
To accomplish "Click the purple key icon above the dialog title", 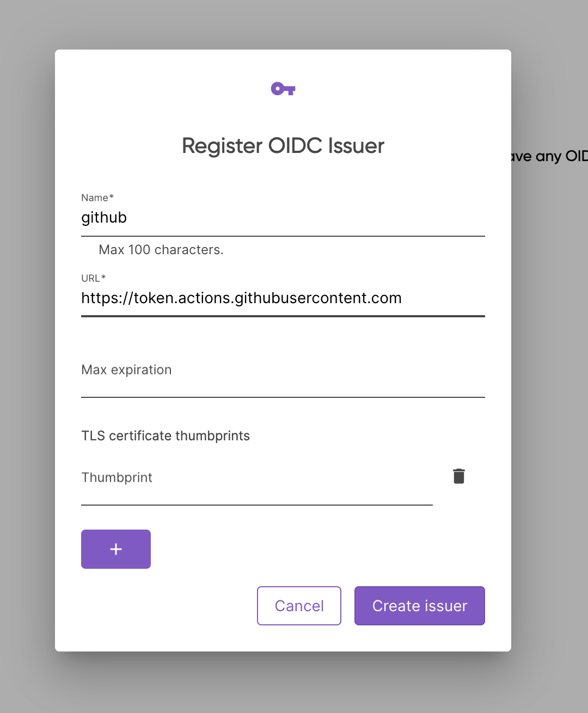I will pos(283,88).
